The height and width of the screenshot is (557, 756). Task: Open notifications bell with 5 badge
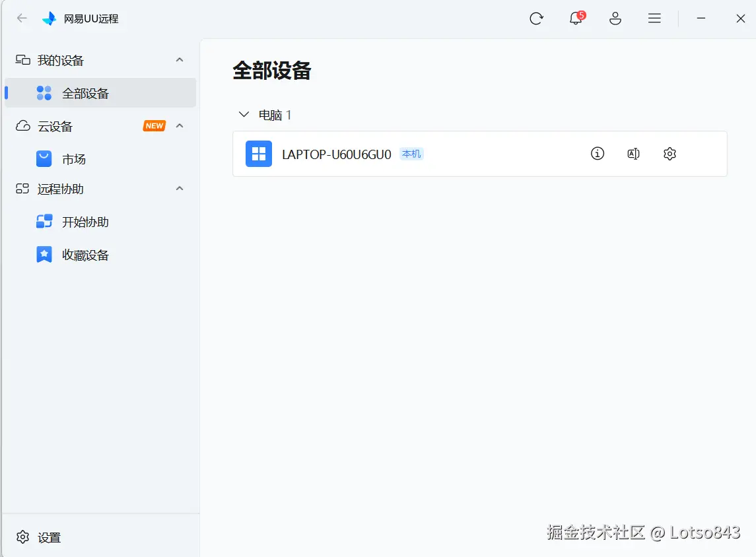(x=576, y=18)
